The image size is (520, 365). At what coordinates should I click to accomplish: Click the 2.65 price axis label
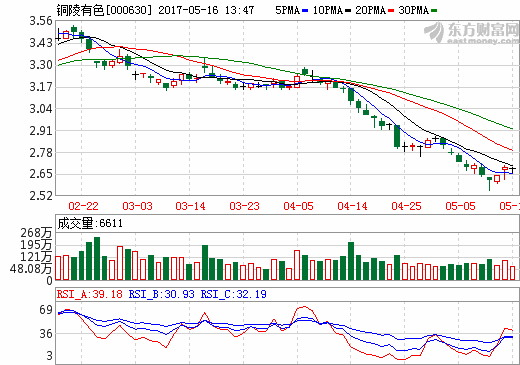(x=41, y=174)
